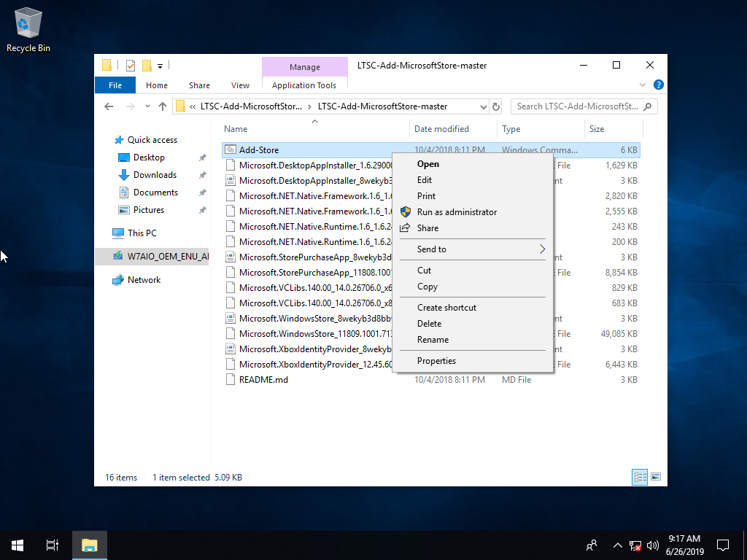Click the File Explorer taskbar button
Screen dimensions: 747x560
tap(90, 545)
